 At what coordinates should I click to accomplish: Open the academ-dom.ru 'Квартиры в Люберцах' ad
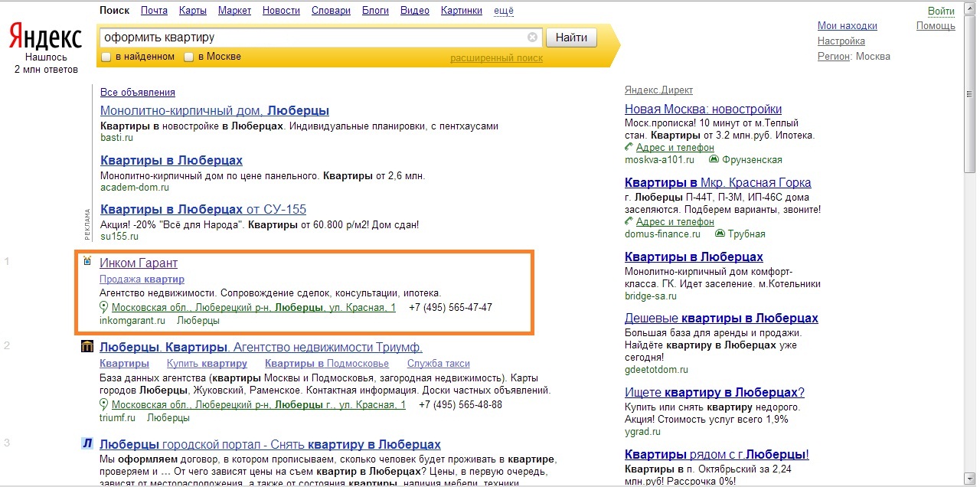tap(171, 160)
